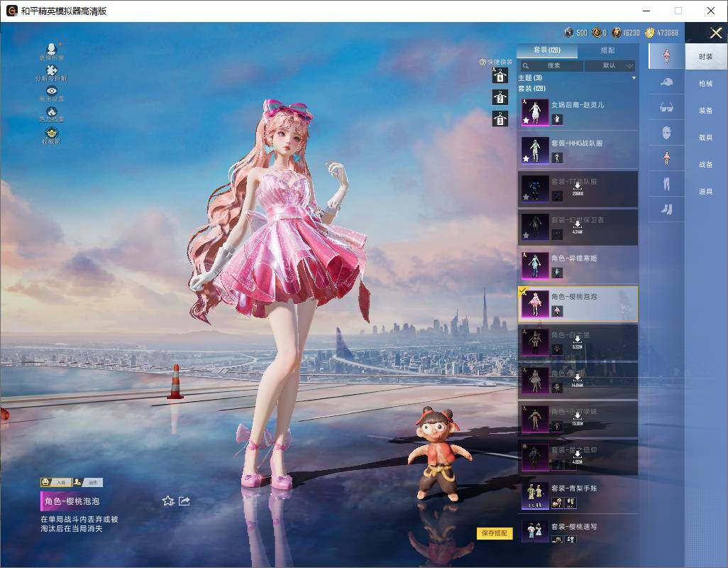Select dress clothing category icon below mask
Screen dimensions: 728x568
click(x=666, y=158)
